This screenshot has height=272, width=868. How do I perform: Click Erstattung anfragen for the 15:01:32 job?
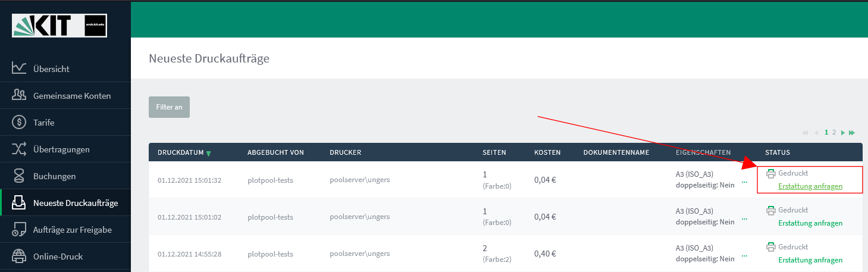point(810,186)
